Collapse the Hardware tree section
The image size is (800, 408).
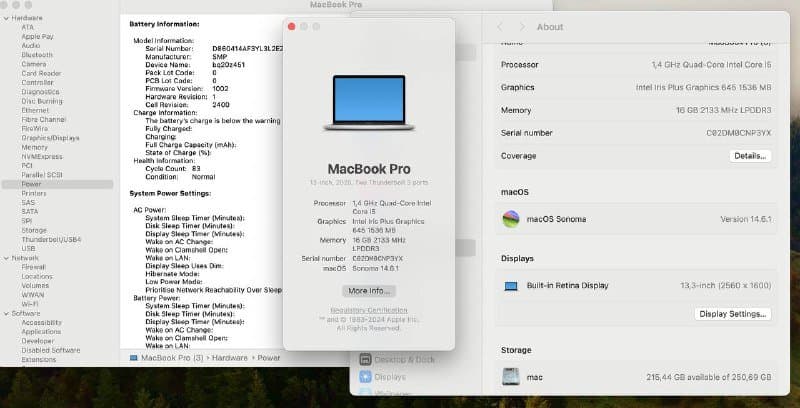pos(6,18)
